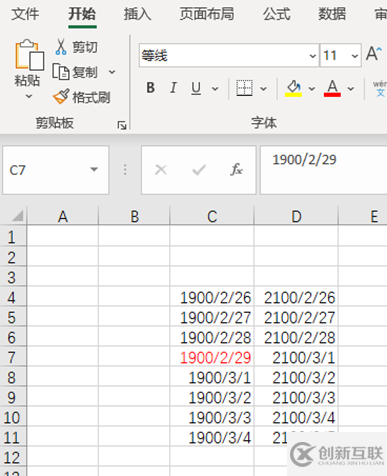Toggle italic formatting
The height and width of the screenshot is (476, 387).
click(x=173, y=88)
